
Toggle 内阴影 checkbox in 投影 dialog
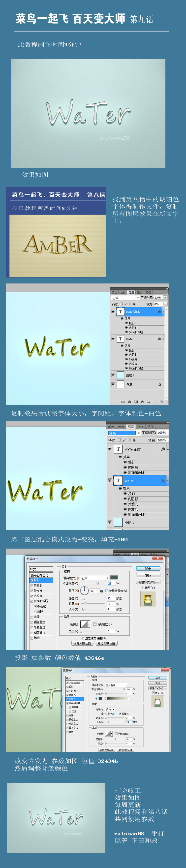(32, 585)
